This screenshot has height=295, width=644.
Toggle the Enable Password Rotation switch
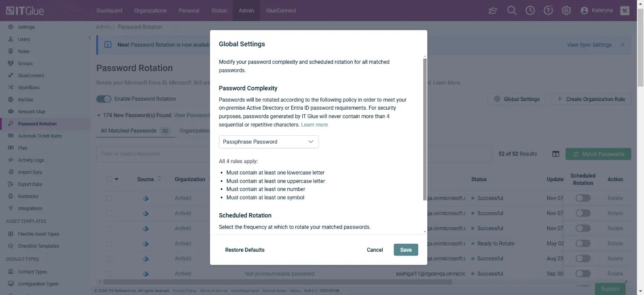tap(104, 99)
